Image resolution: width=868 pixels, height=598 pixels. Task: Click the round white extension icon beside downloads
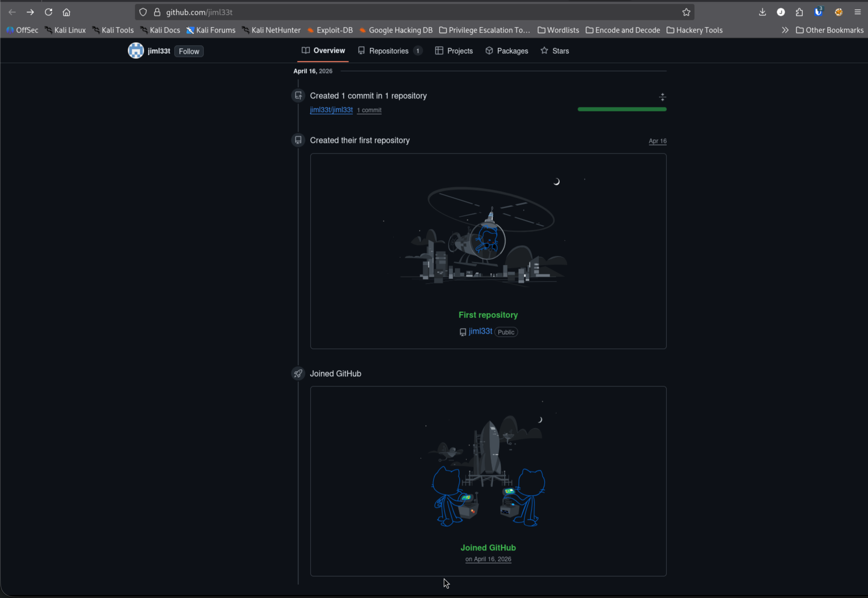(x=781, y=12)
